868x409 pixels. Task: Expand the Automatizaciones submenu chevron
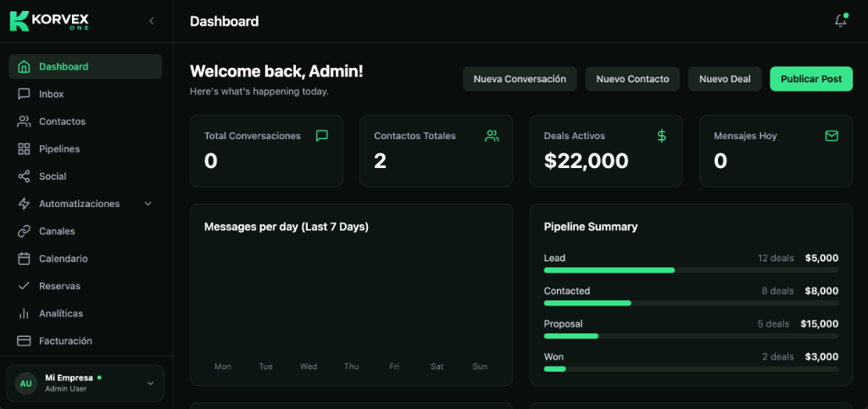(x=147, y=204)
